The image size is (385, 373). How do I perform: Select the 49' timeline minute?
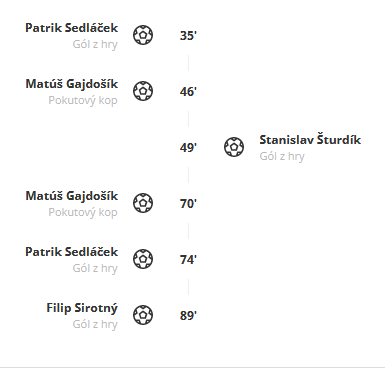click(x=188, y=148)
